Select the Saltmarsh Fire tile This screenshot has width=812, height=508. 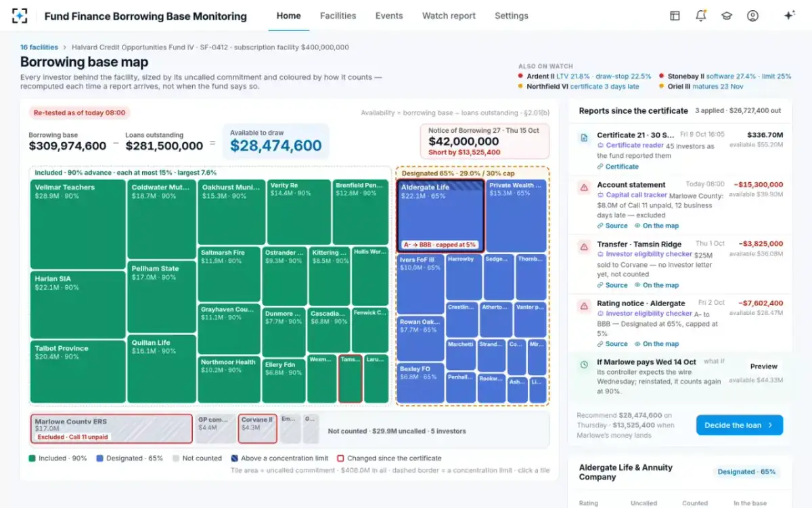(x=229, y=274)
